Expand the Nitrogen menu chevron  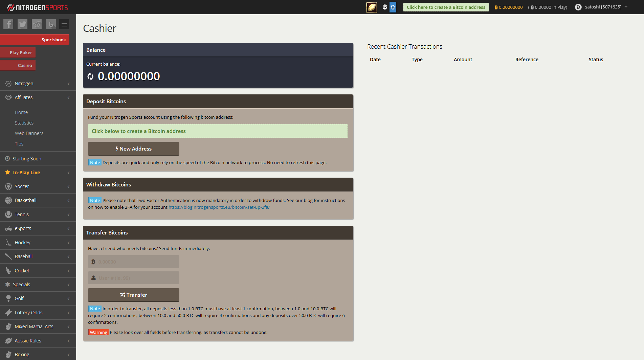69,84
